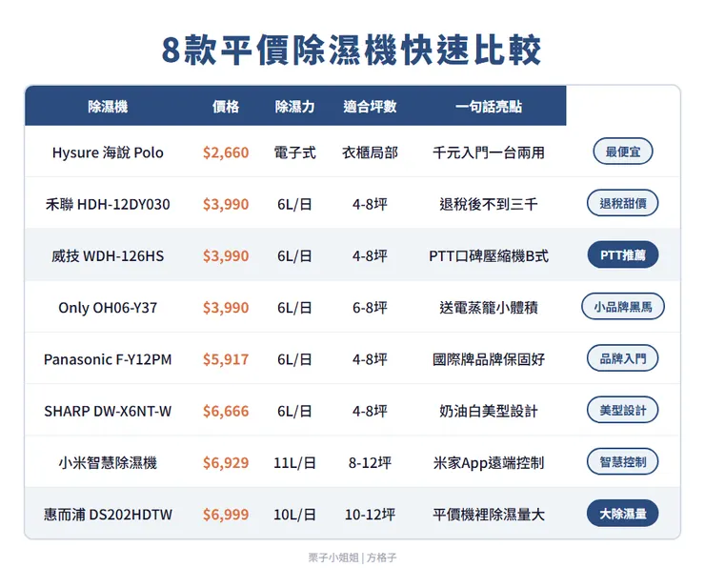Click 平價機裡除濕量大 highlight text
705x588 pixels.
[489, 515]
